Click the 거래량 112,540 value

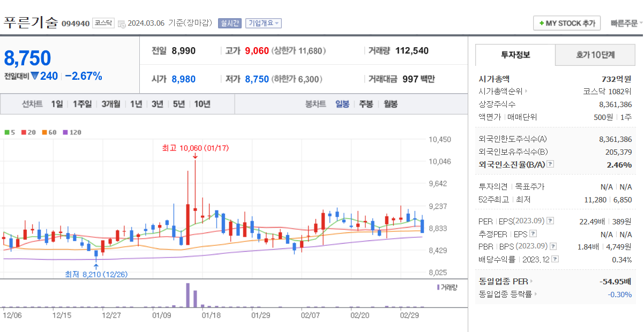pos(412,51)
